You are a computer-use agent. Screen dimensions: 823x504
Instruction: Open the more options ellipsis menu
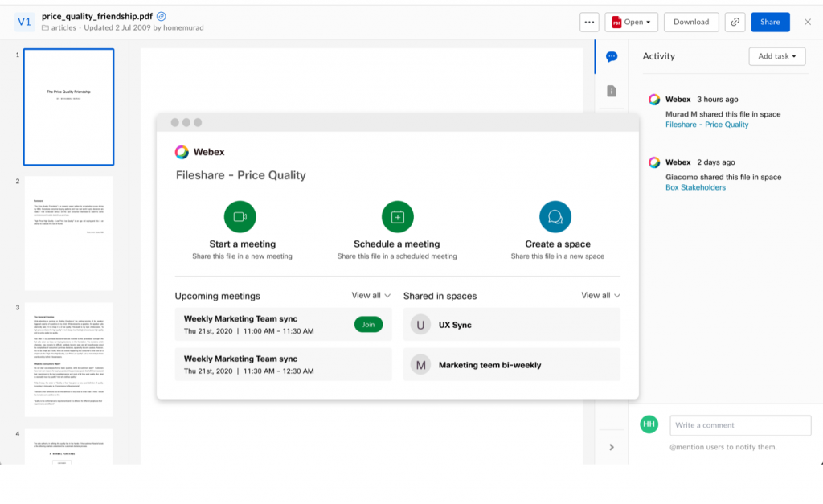(x=589, y=22)
